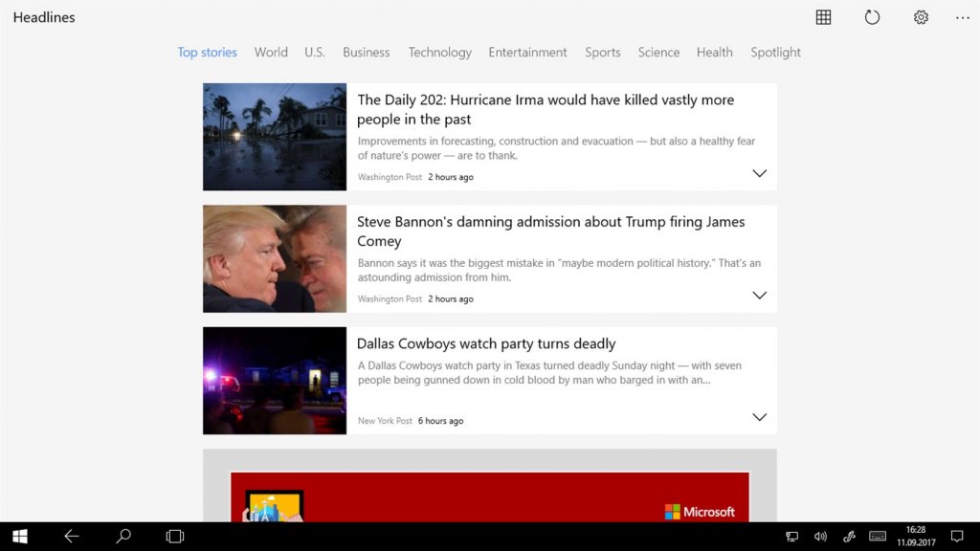
Task: Open the Headlines settings gear
Action: [920, 17]
